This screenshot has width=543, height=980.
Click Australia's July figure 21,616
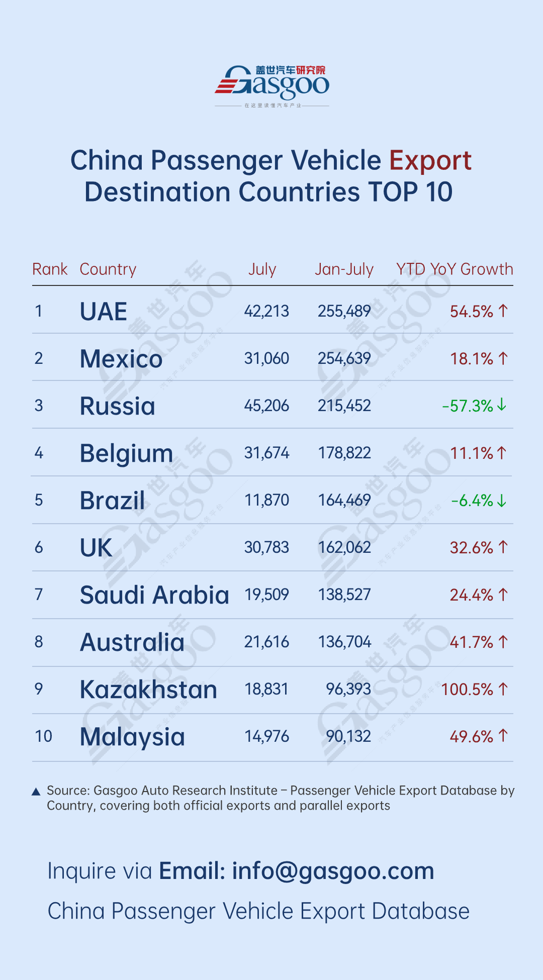tap(266, 642)
